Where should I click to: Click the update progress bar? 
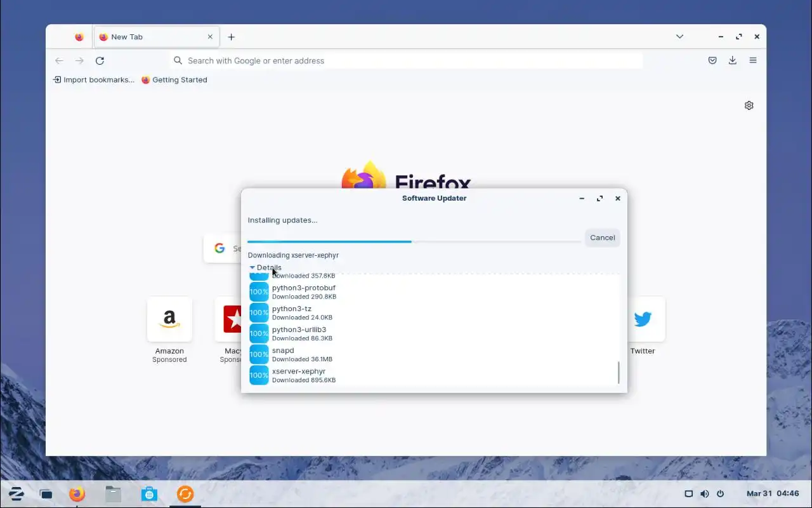pyautogui.click(x=414, y=241)
